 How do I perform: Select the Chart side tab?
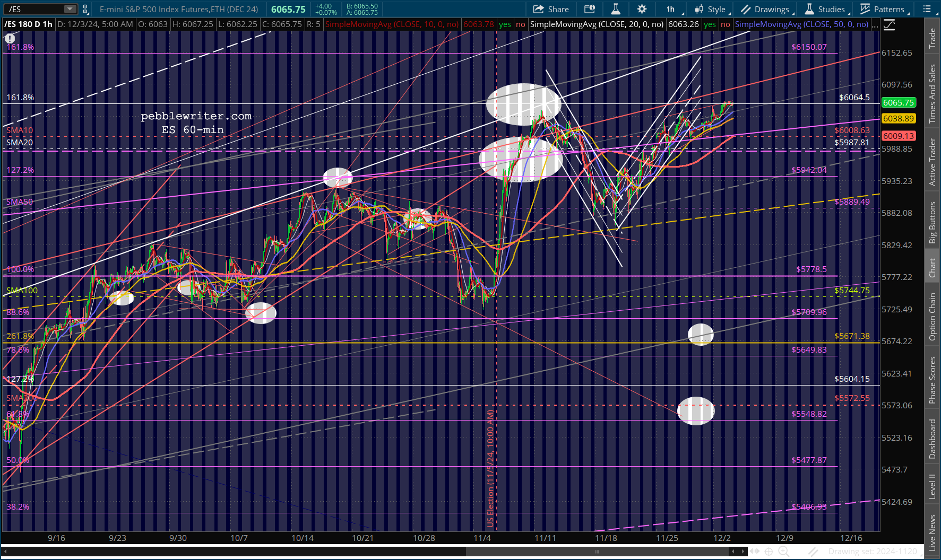933,268
